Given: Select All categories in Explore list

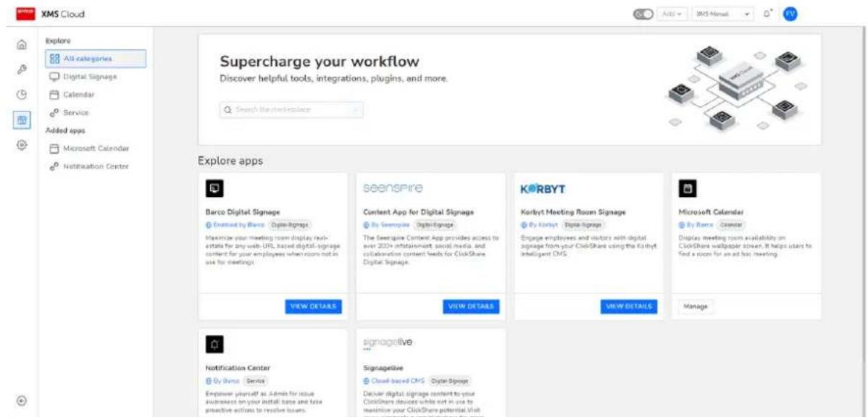Looking at the screenshot, I should pyautogui.click(x=95, y=59).
